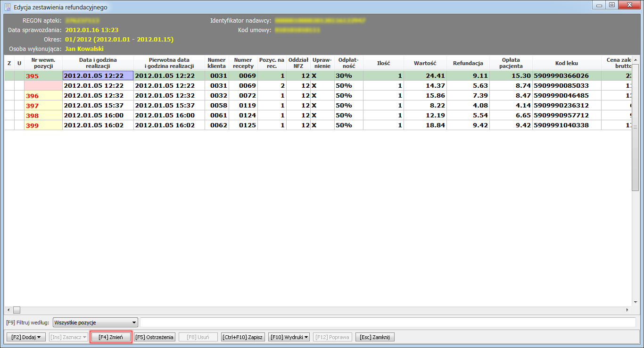Click the Ilość column header

383,63
